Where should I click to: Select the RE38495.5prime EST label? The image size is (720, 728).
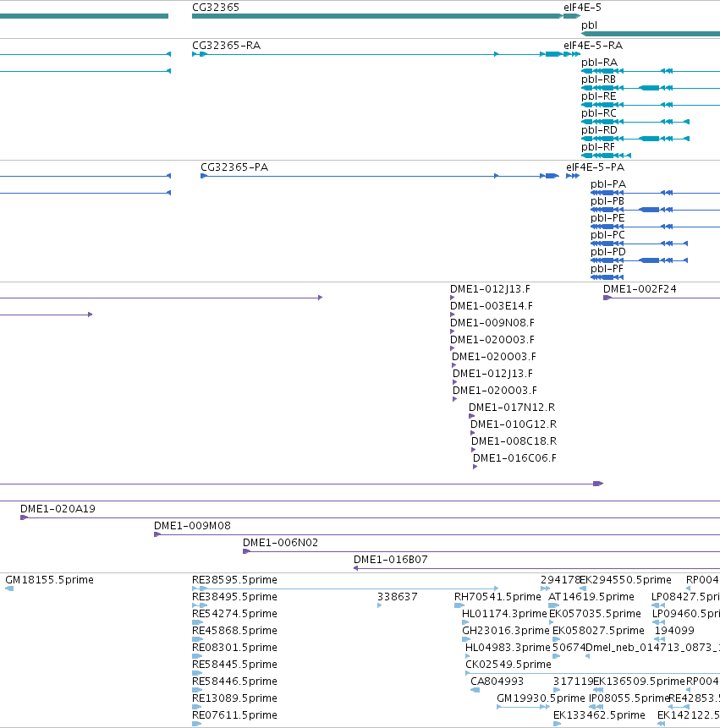coord(234,597)
